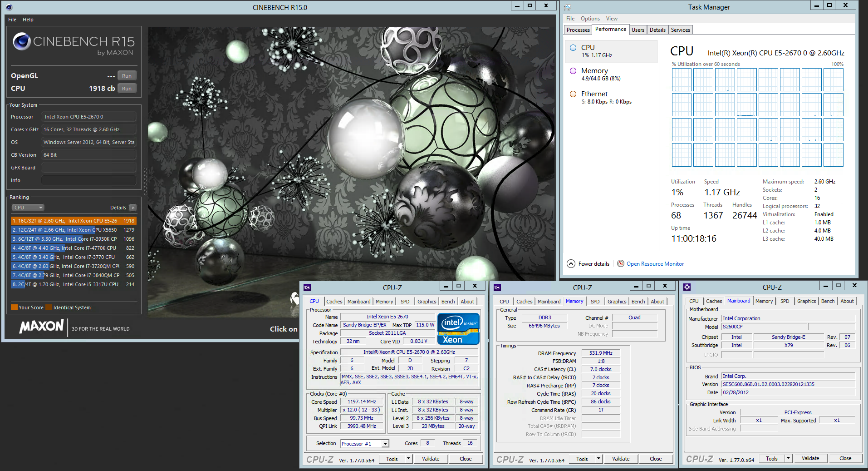Click the Open Resource Monitor icon
This screenshot has height=471, width=868.
click(621, 263)
